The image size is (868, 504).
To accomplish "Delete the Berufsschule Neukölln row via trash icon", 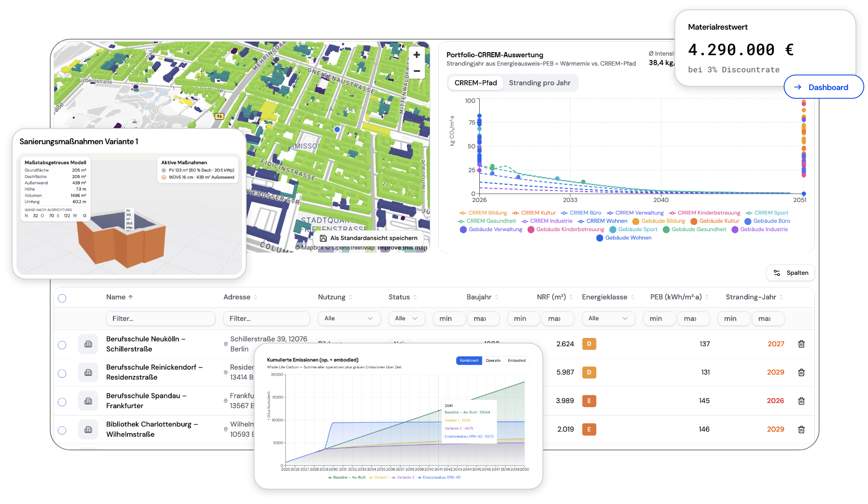I will [x=801, y=344].
